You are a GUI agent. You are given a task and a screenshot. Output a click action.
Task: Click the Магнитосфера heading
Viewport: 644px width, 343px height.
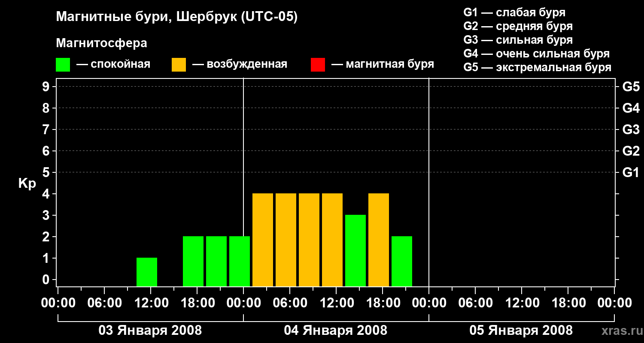point(101,43)
